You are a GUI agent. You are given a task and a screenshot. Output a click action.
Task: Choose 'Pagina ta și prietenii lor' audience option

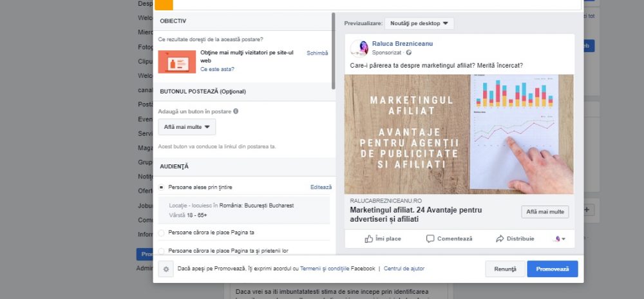pos(162,250)
